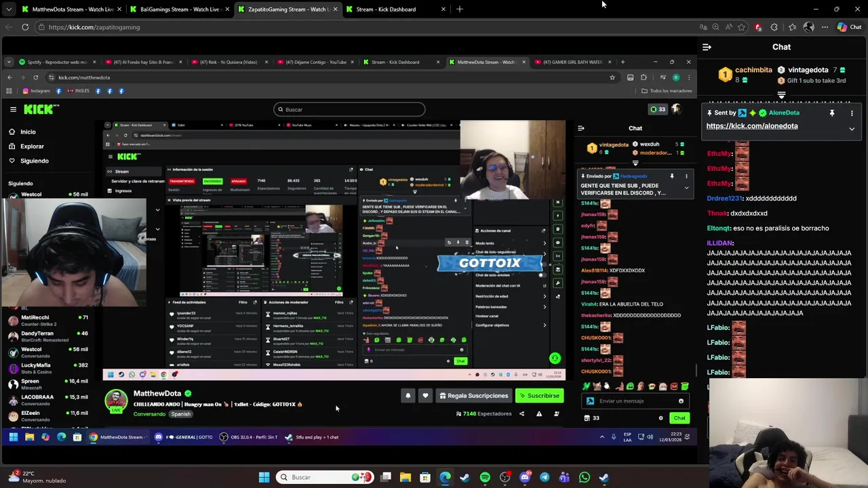868x488 pixels.
Task: Follow MatthewDota with the heart button
Action: tap(425, 396)
